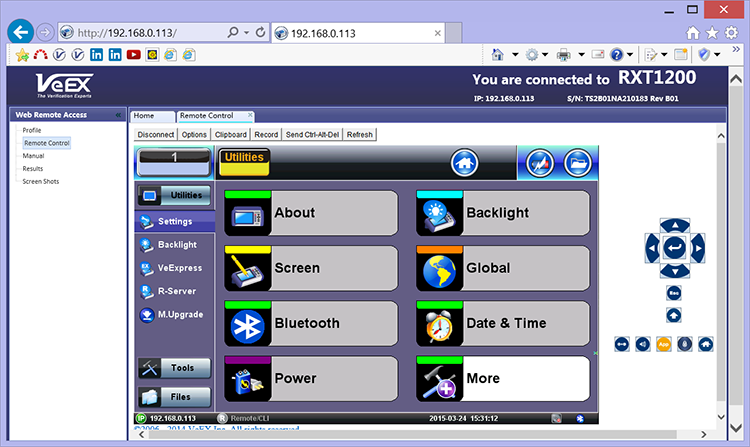Click the Options button
The width and height of the screenshot is (750, 447).
pyautogui.click(x=194, y=135)
